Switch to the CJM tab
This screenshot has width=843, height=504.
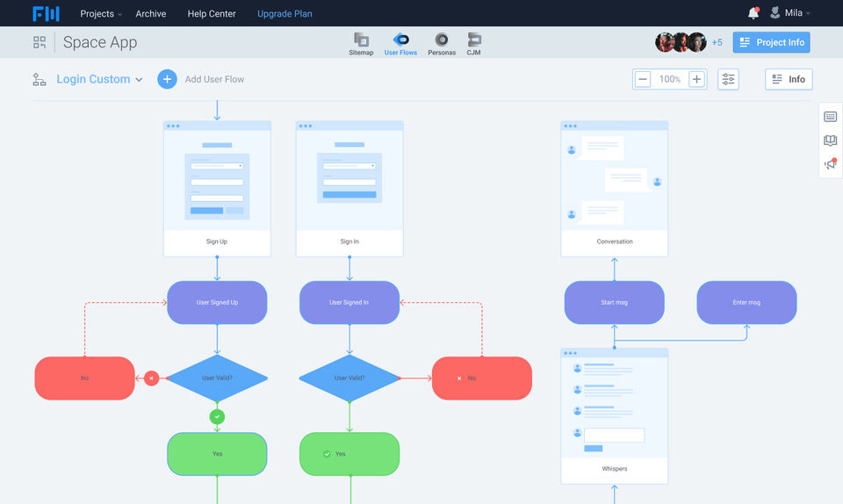(x=473, y=44)
